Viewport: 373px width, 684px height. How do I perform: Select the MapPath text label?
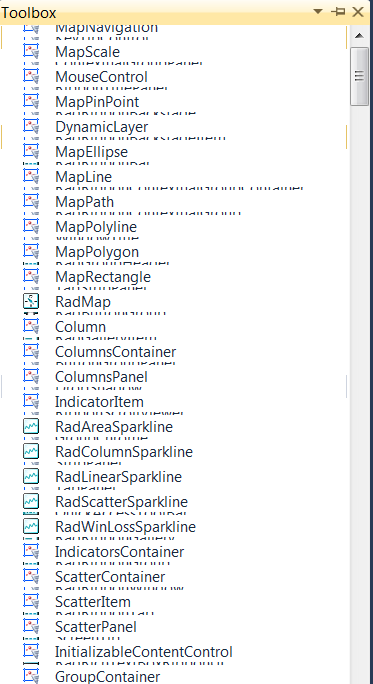coord(84,202)
